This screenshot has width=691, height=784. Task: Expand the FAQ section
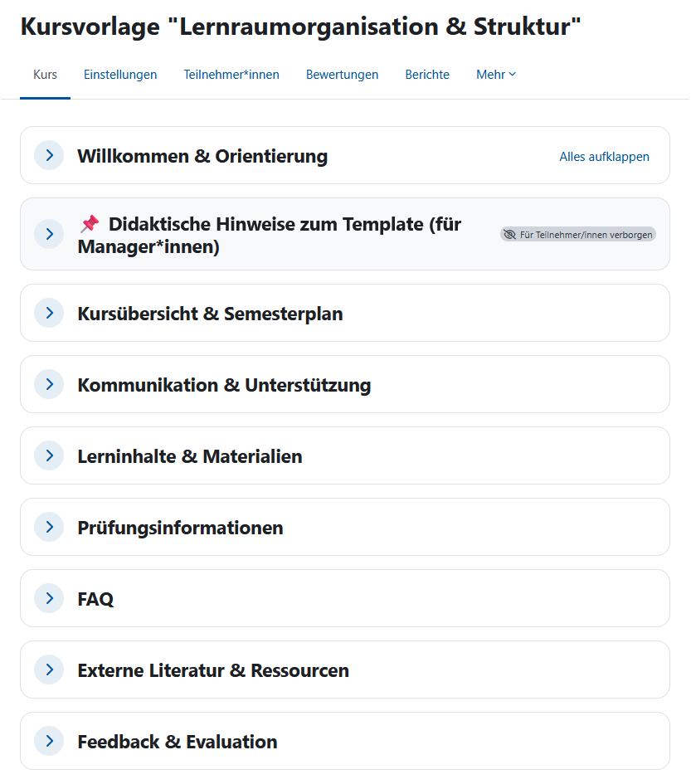click(x=48, y=597)
